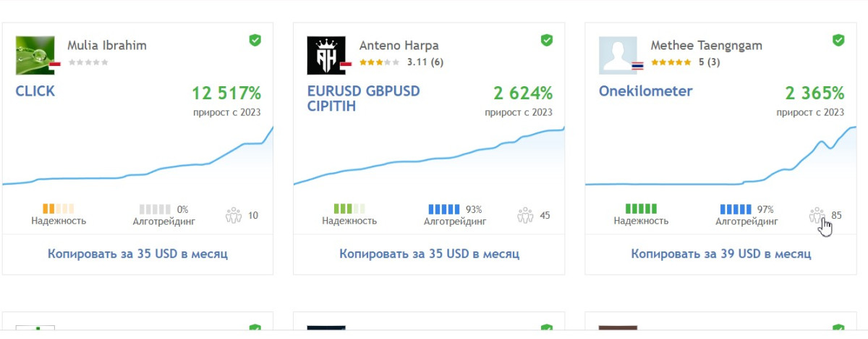The image size is (868, 339).
Task: Click Mulia Ibrahim's empty star rating
Action: tap(88, 62)
